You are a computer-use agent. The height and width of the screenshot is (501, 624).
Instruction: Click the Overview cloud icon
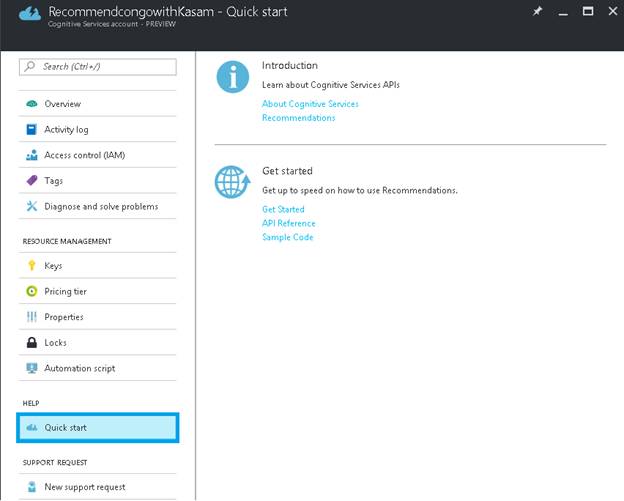coord(32,104)
